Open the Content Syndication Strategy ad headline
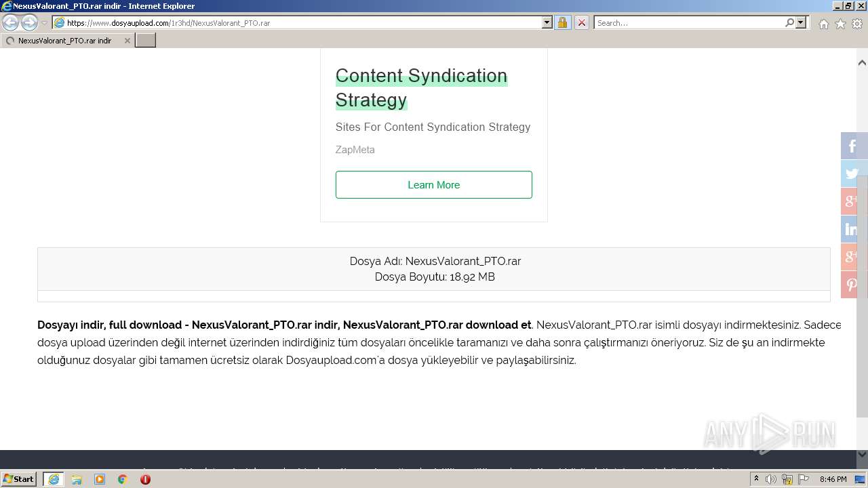This screenshot has width=868, height=488. [x=421, y=87]
